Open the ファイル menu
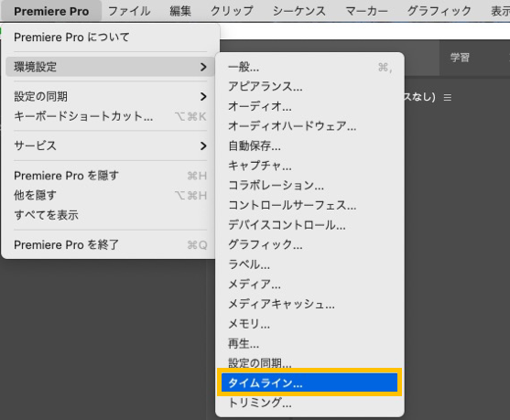510x420 pixels. click(129, 11)
